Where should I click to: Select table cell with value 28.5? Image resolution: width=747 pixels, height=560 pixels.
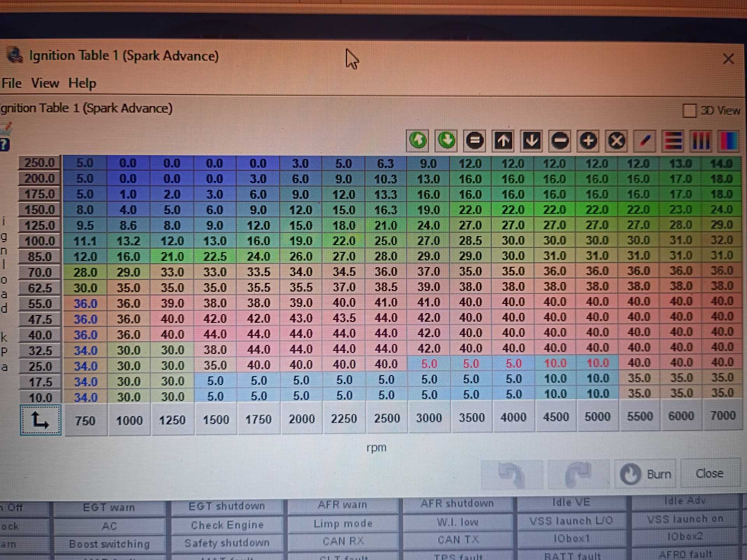click(x=470, y=241)
